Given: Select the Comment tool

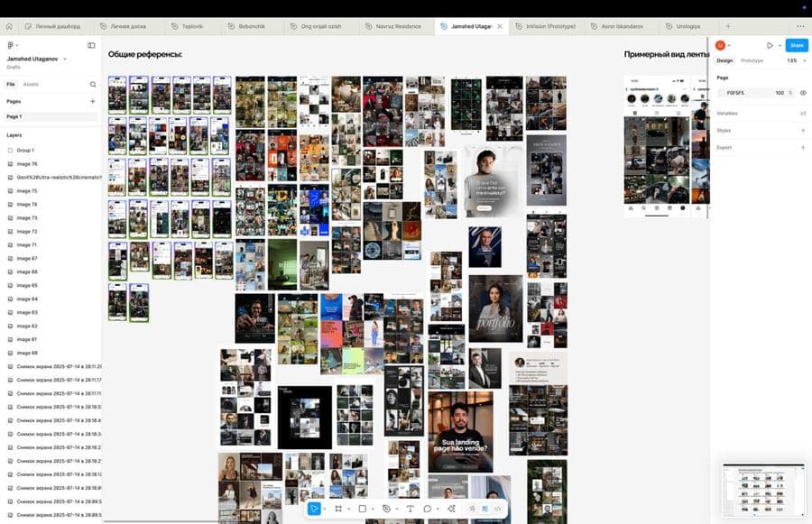Looking at the screenshot, I should (x=428, y=509).
